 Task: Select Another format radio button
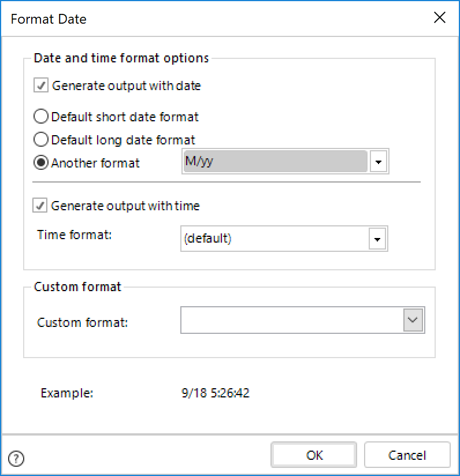point(40,163)
